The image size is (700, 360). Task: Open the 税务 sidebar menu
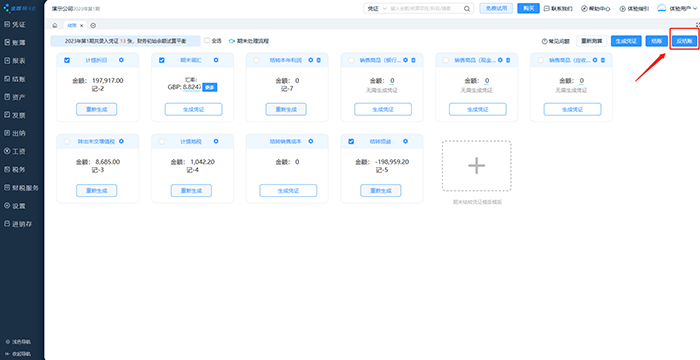coord(15,170)
